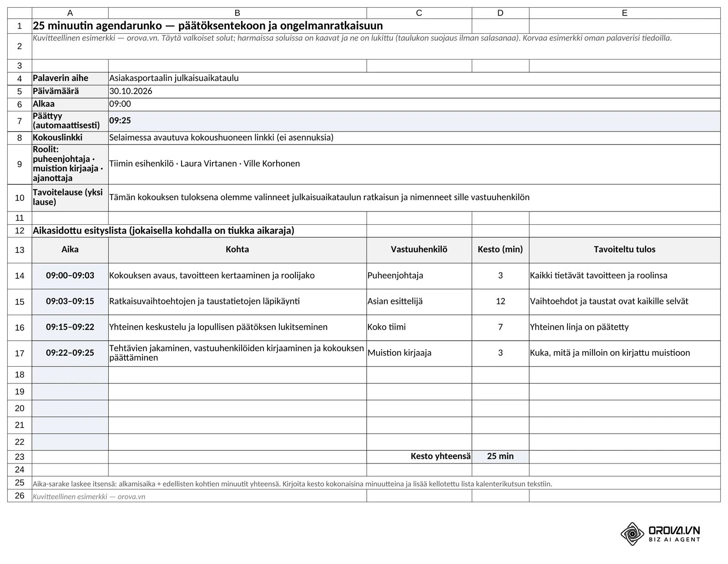The height and width of the screenshot is (564, 728).
Task: Click the start time cell '09:00'
Action: (415, 104)
